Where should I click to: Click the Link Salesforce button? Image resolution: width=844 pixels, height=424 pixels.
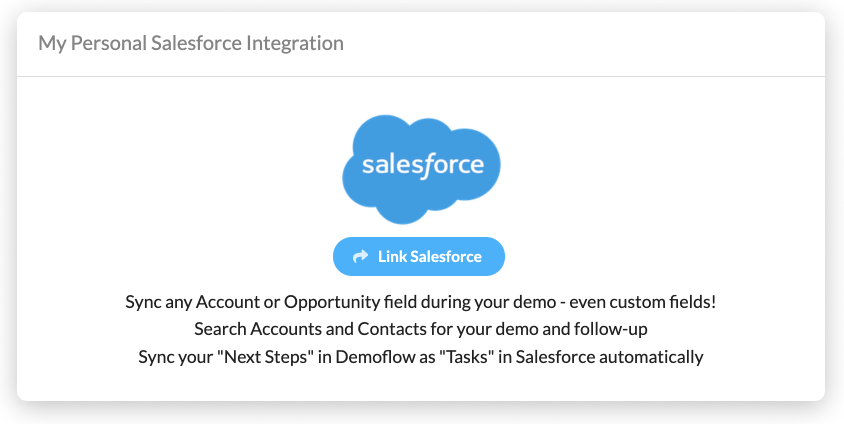[x=419, y=257]
